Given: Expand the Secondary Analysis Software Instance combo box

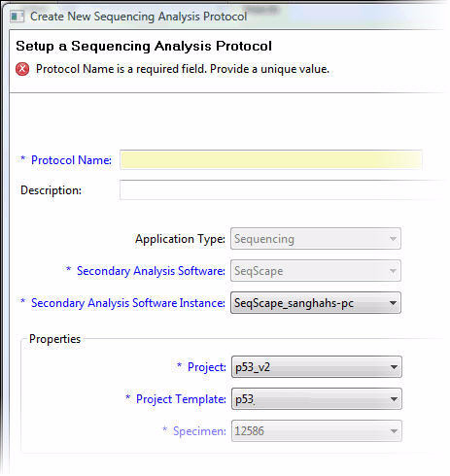Looking at the screenshot, I should (x=316, y=303).
